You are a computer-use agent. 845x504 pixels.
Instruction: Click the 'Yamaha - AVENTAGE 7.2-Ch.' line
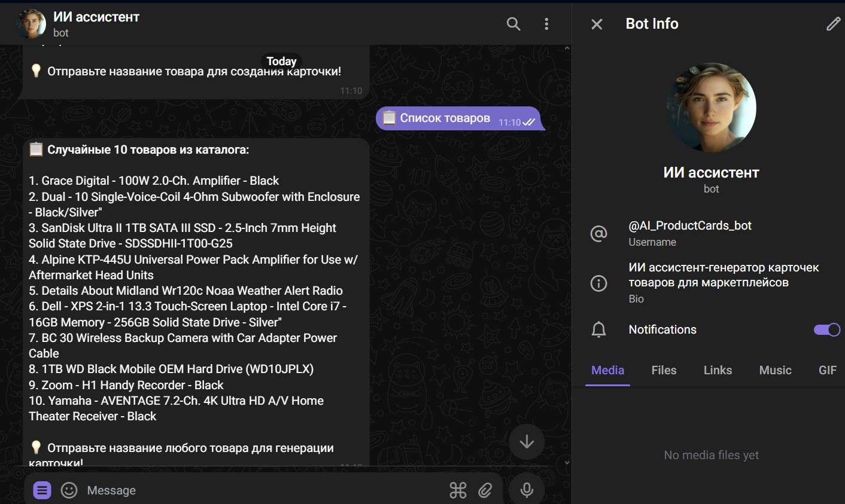pyautogui.click(x=176, y=408)
